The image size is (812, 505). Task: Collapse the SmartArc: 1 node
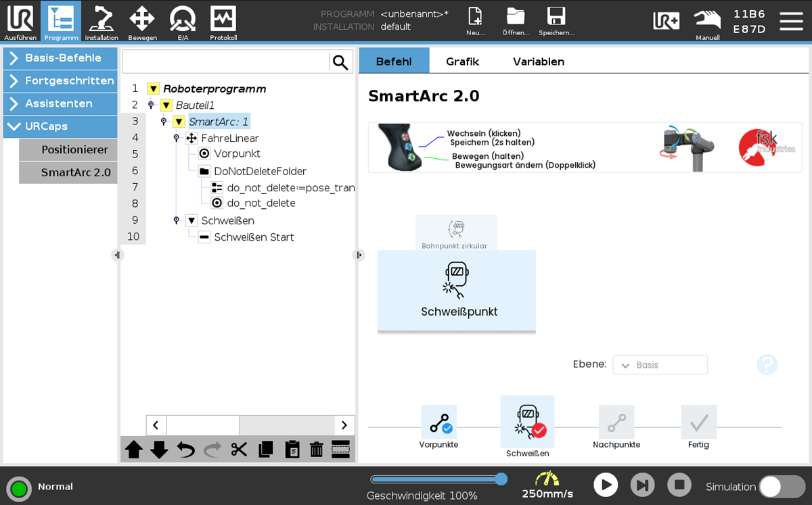coord(179,122)
